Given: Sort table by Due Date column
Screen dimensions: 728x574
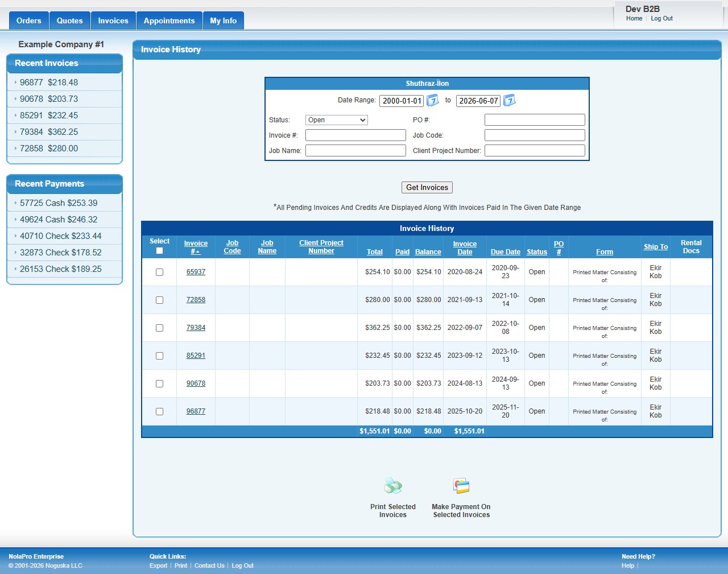Looking at the screenshot, I should coord(506,252).
